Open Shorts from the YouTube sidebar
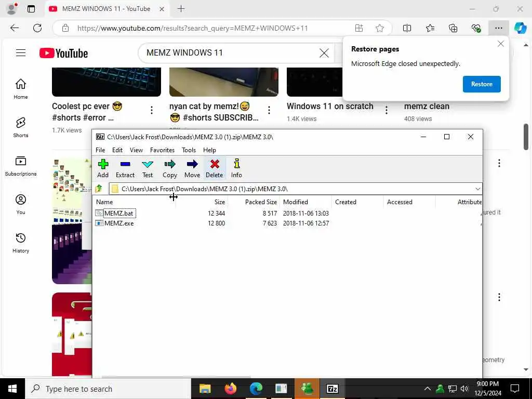 (21, 128)
